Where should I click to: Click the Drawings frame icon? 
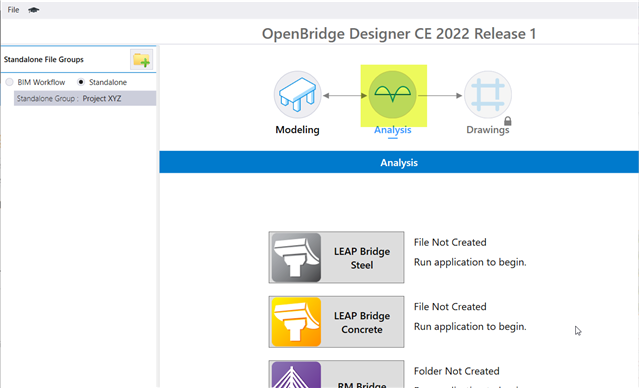pyautogui.click(x=488, y=95)
